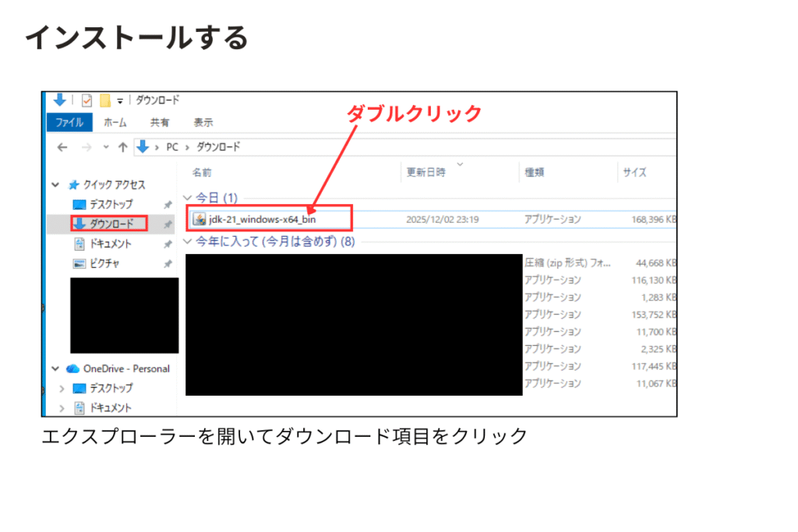Screen dimensions: 798x532
Task: Click the pin icon beside デスクトップ
Action: [x=167, y=204]
